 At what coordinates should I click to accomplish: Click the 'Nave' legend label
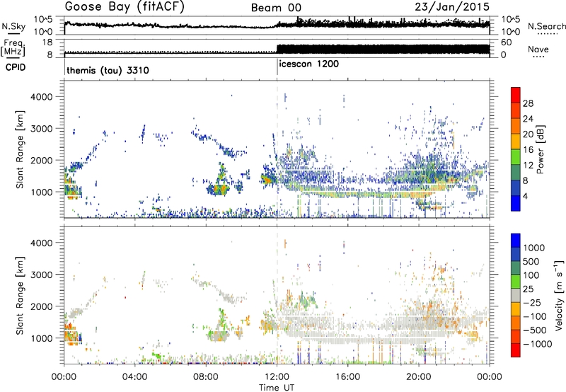tap(538, 49)
